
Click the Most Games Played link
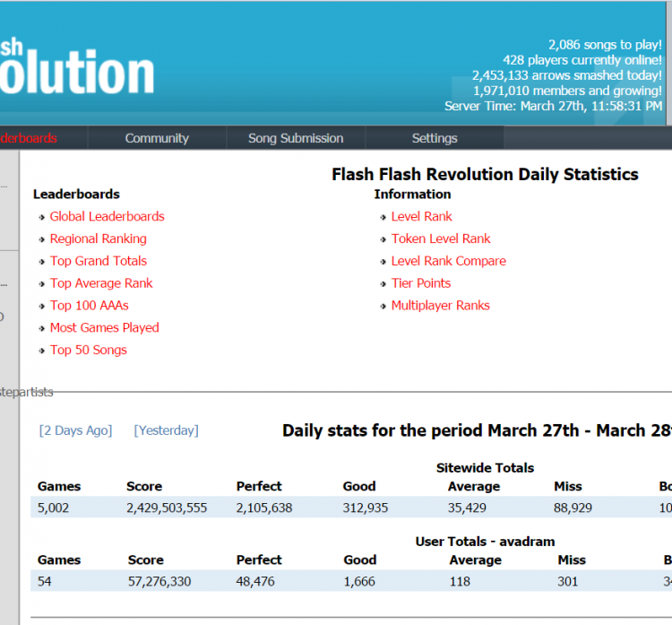104,328
